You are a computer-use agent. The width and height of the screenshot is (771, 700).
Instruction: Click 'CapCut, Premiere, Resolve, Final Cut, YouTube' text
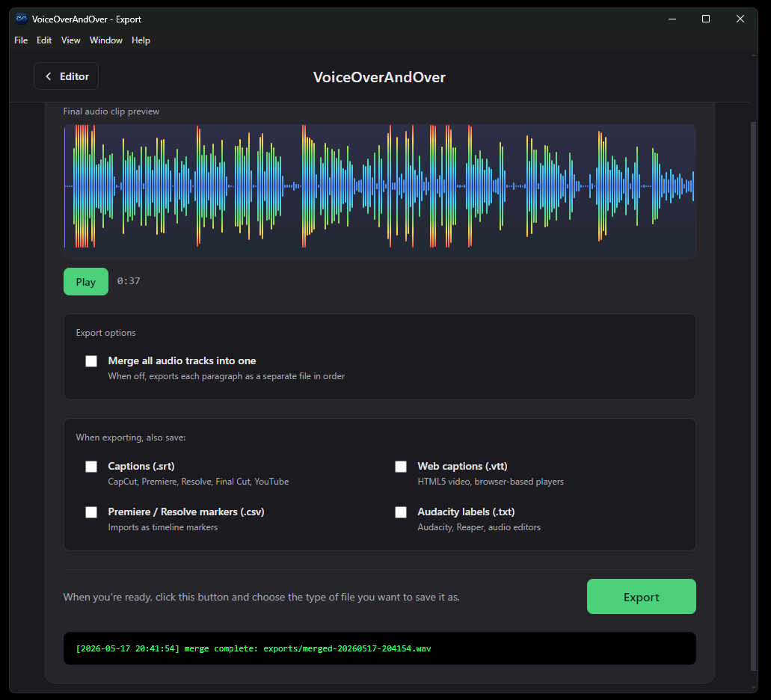(198, 482)
